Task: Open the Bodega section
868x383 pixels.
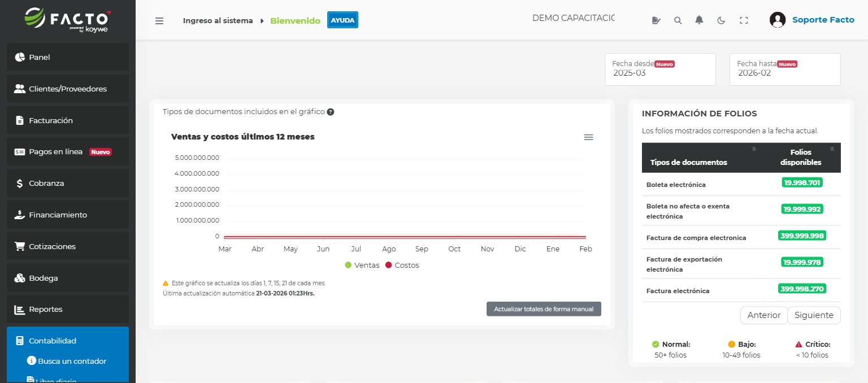Action: pos(44,278)
